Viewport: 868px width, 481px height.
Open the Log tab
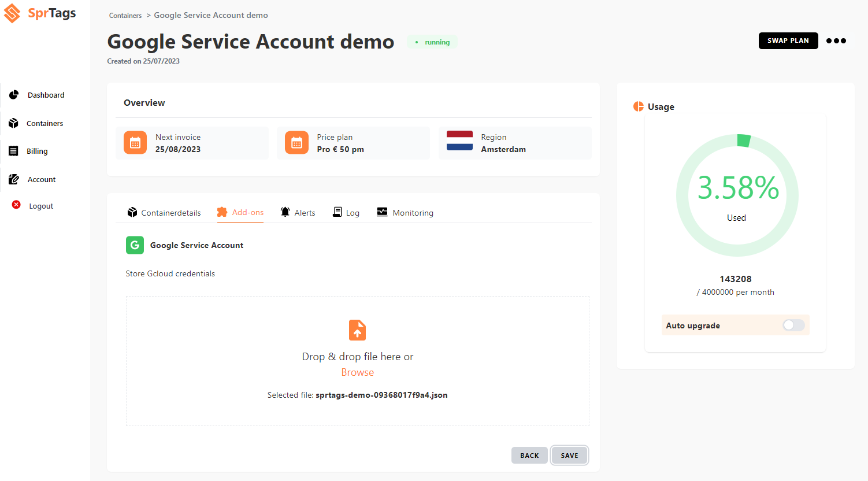point(346,213)
